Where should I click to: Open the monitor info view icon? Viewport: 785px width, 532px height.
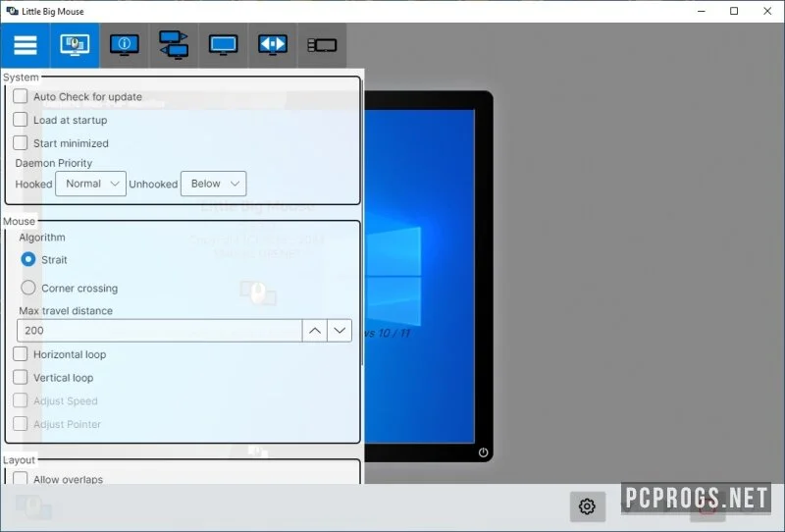[x=125, y=45]
